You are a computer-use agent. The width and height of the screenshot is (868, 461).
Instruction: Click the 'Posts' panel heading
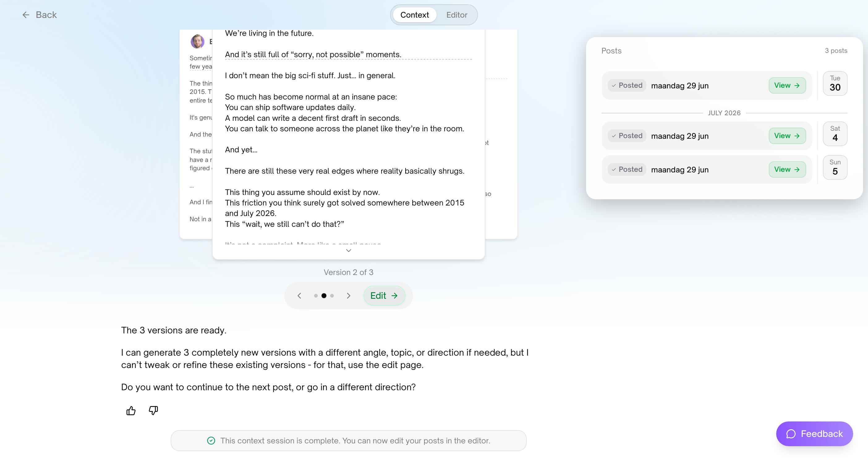tap(611, 50)
